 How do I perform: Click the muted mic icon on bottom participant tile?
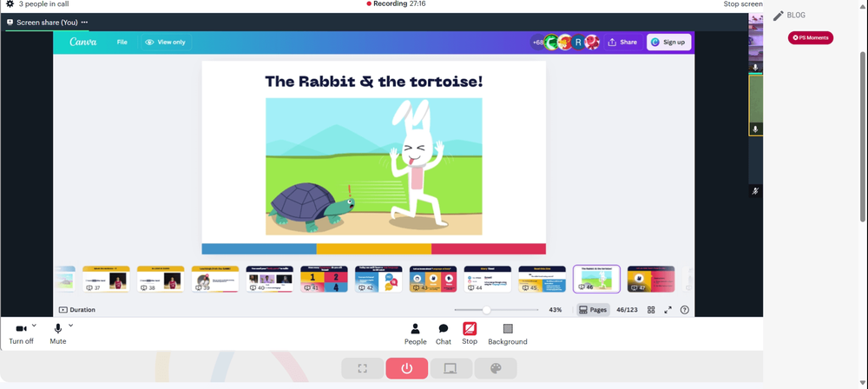point(755,191)
